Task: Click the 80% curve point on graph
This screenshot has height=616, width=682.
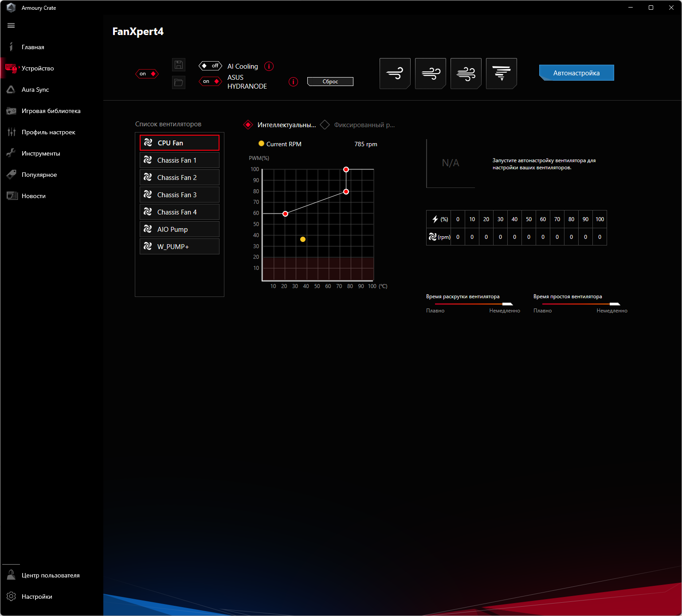Action: [x=346, y=191]
